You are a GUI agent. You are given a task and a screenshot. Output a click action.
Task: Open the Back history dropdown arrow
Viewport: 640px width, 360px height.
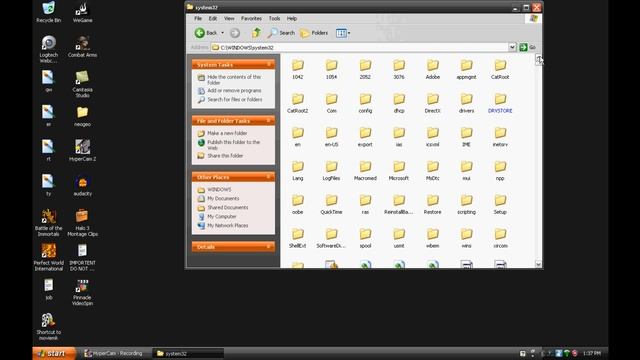tap(222, 33)
